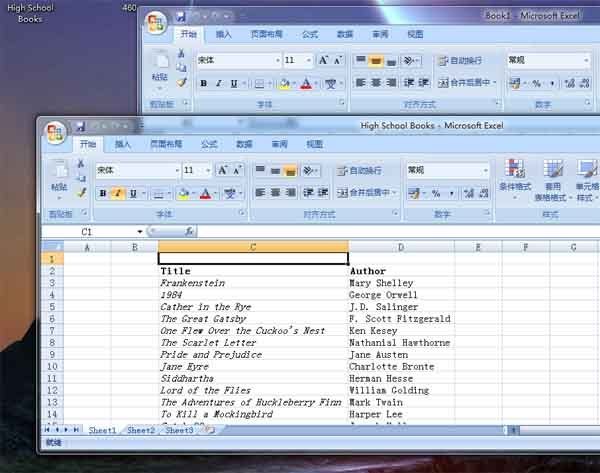Click conditional formatting icon in High School Books
The image size is (600, 473).
click(x=515, y=168)
